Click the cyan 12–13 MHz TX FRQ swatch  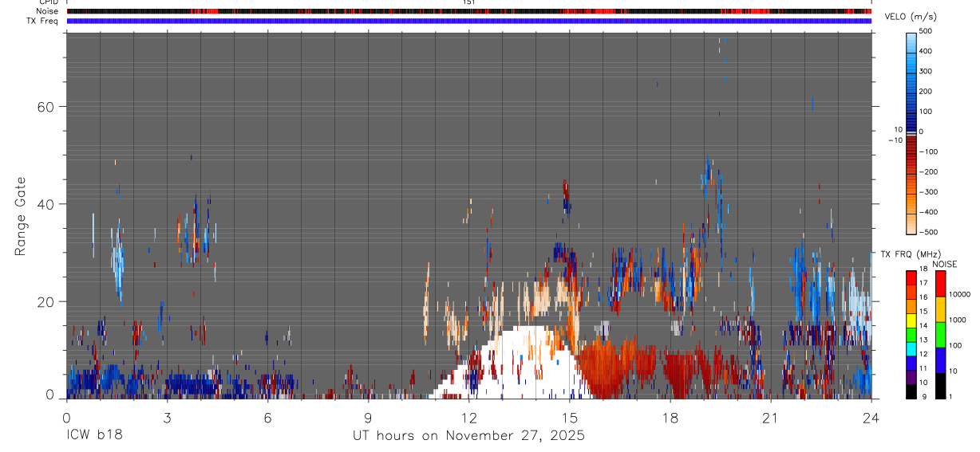pos(911,349)
